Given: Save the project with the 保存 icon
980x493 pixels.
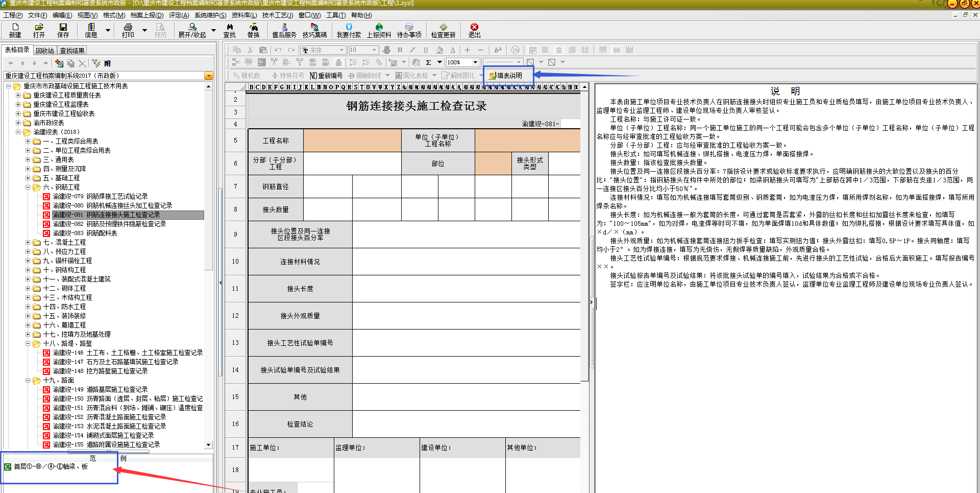Looking at the screenshot, I should click(63, 30).
